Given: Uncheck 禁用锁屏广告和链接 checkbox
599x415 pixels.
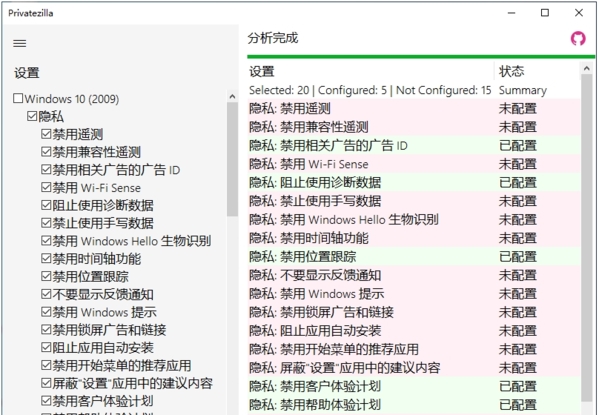Looking at the screenshot, I should [x=46, y=329].
